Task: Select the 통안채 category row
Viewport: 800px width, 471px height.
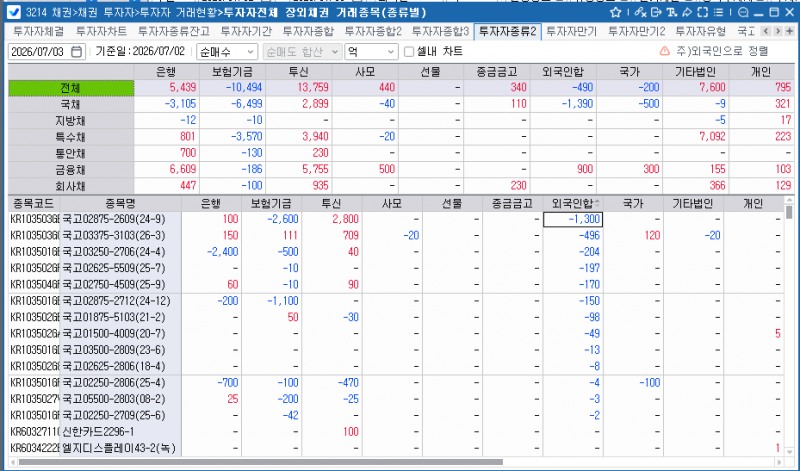Action: tap(71, 153)
